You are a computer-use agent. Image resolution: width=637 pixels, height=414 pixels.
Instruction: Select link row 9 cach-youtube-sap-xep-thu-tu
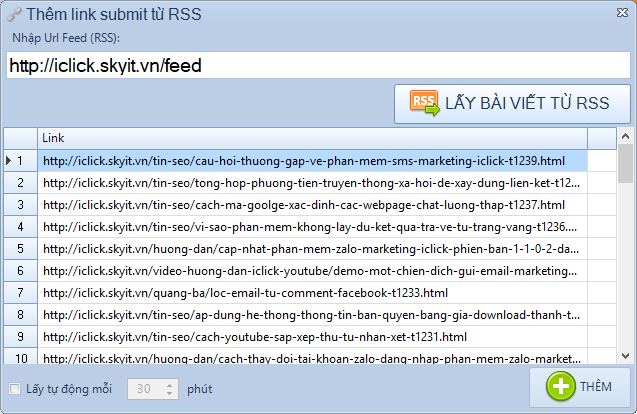pos(312,336)
